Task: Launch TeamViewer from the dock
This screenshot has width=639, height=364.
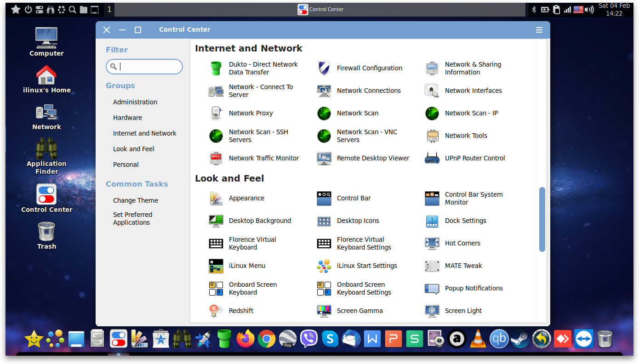Action: click(584, 339)
